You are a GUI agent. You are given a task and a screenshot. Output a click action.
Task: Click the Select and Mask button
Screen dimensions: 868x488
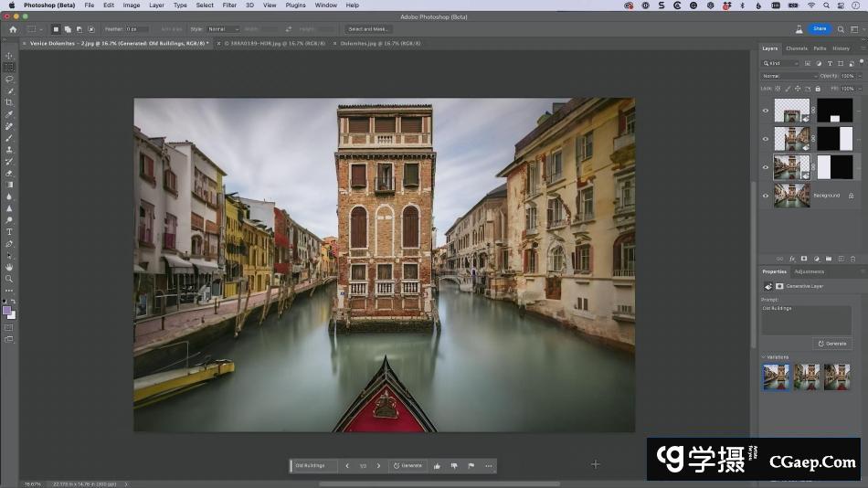coord(368,29)
